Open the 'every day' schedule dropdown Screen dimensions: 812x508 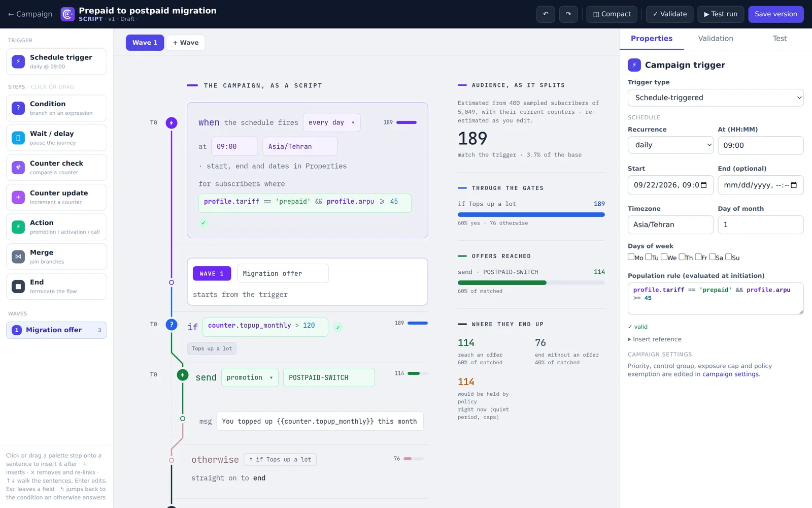point(332,122)
